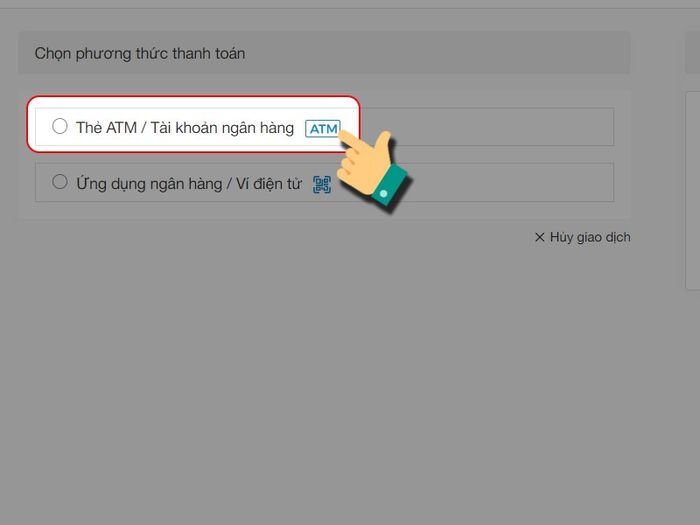Click the QR code icon beside Ví điện tử
This screenshot has width=700, height=525.
322,184
